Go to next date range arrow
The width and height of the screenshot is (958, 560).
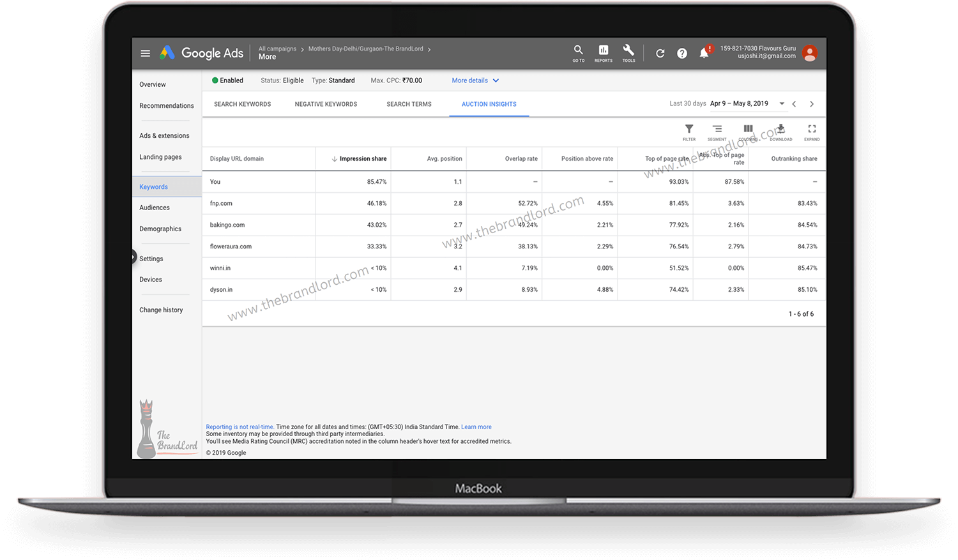click(812, 104)
